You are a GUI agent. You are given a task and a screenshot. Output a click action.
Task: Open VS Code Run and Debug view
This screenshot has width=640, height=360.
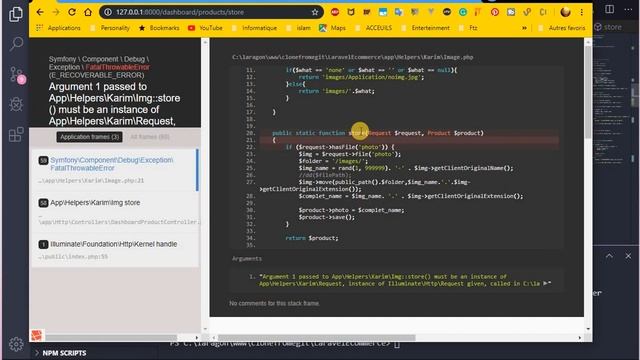[x=16, y=104]
